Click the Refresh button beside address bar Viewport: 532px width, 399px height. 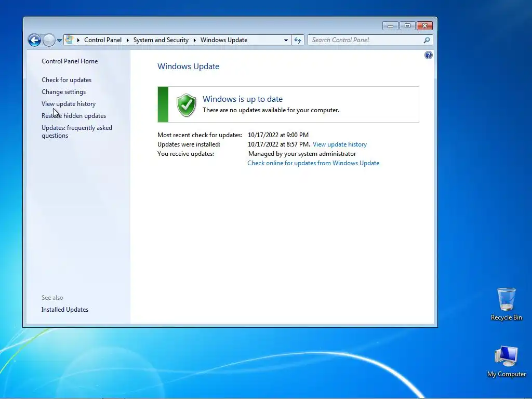pos(298,40)
